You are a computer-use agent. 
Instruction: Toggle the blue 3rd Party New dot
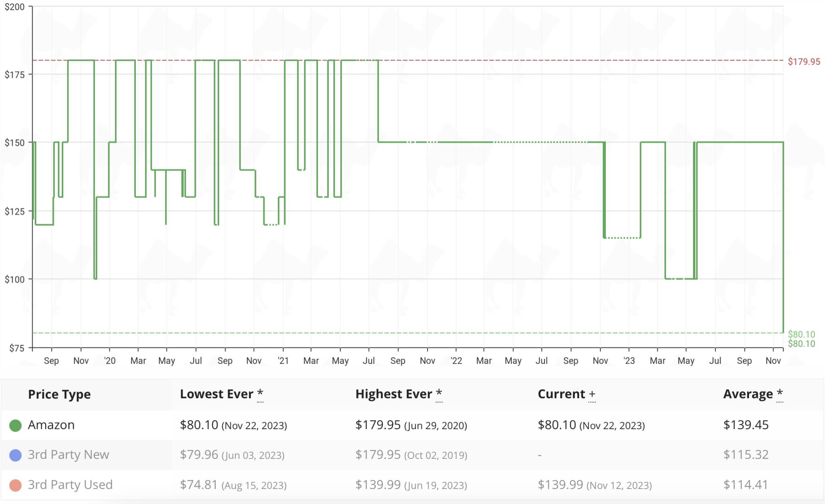[x=15, y=455]
